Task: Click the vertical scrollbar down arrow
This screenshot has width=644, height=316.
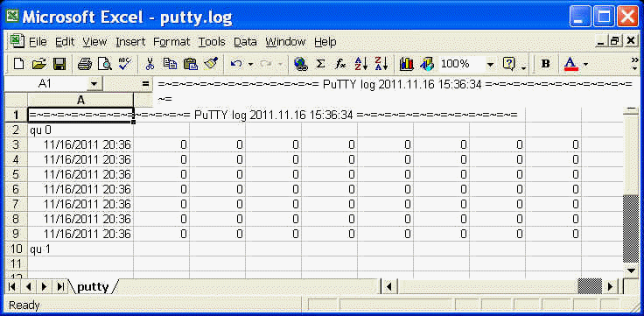Action: (x=631, y=270)
